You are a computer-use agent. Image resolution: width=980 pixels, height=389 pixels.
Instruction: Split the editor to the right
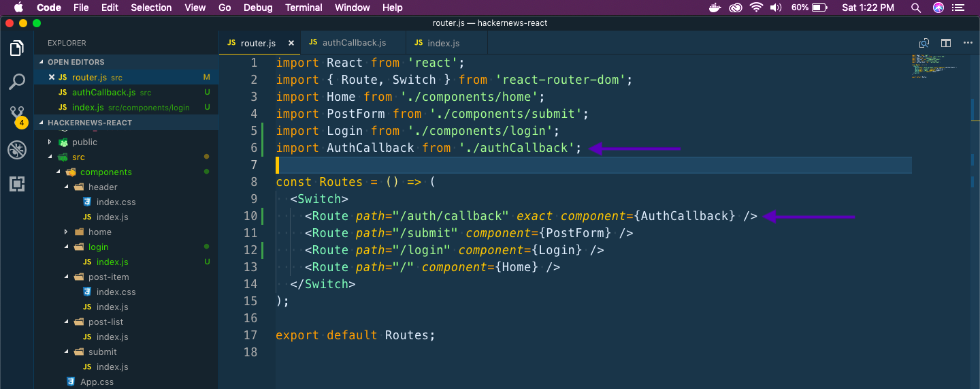pos(946,43)
